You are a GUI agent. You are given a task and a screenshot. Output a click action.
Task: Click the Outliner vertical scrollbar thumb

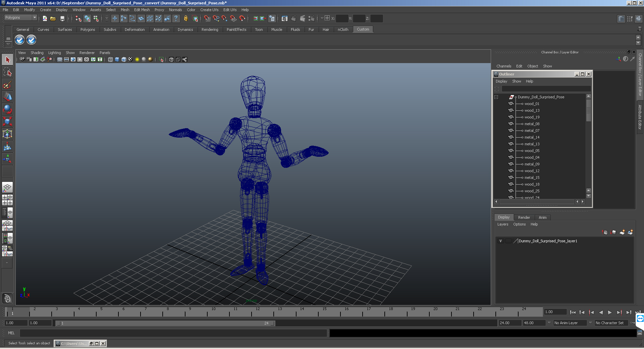(589, 110)
